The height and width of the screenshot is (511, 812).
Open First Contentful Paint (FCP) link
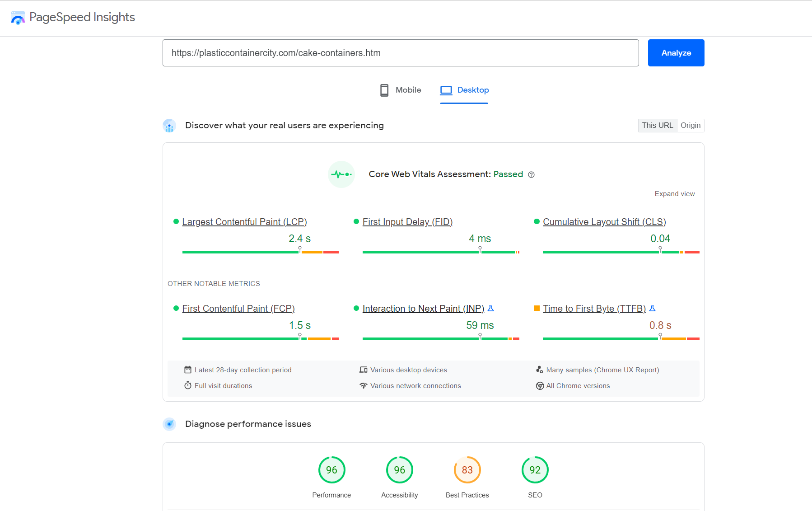click(238, 309)
